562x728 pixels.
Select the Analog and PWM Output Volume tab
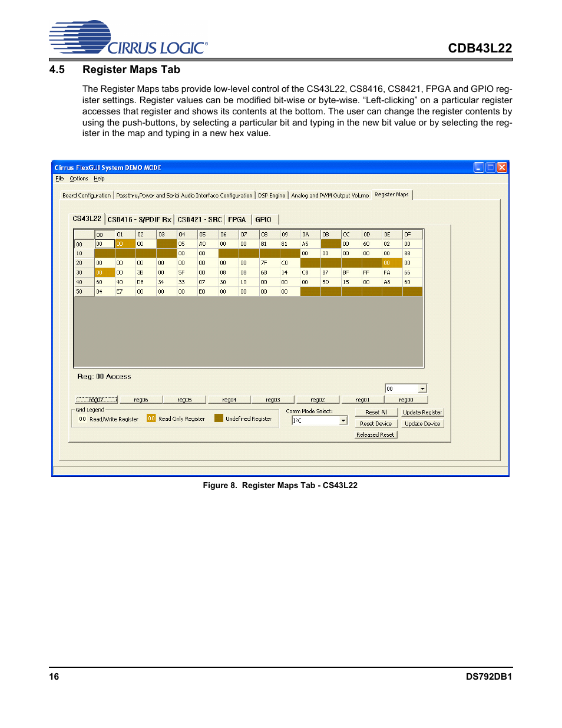pyautogui.click(x=329, y=195)
